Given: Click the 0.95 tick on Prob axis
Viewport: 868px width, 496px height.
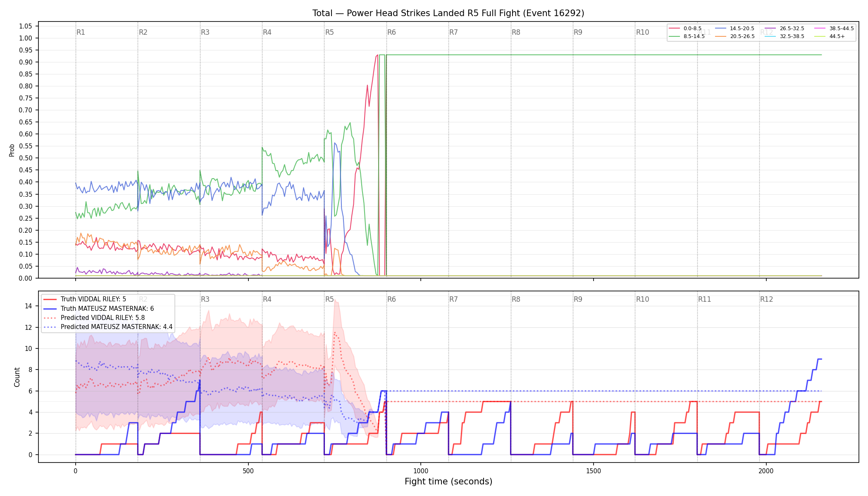Looking at the screenshot, I should pyautogui.click(x=26, y=50).
